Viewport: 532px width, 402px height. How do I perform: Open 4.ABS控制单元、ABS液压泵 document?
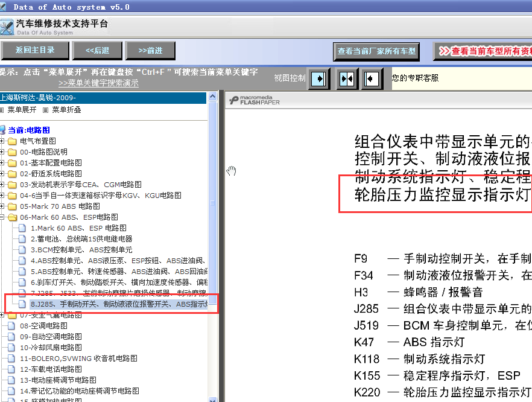coord(118,260)
